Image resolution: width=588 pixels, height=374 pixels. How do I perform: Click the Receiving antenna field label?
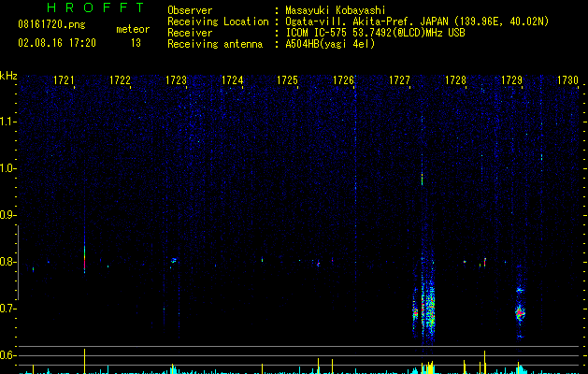pos(215,44)
